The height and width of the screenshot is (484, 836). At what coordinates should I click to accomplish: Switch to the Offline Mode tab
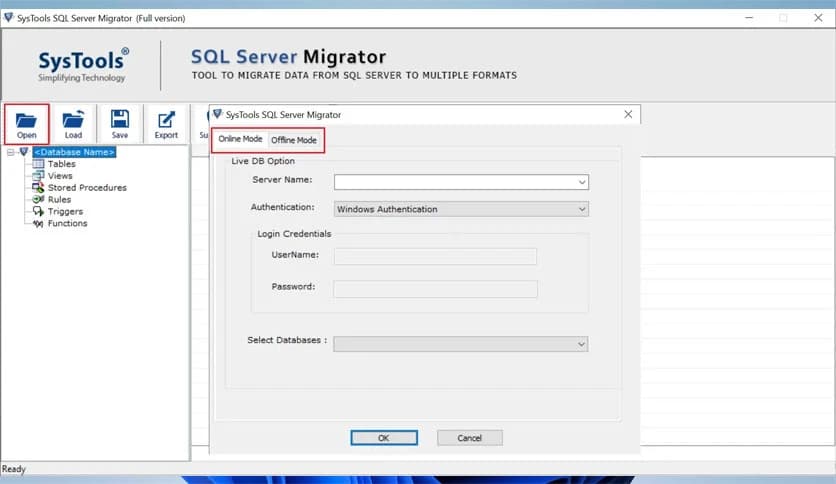pos(294,140)
